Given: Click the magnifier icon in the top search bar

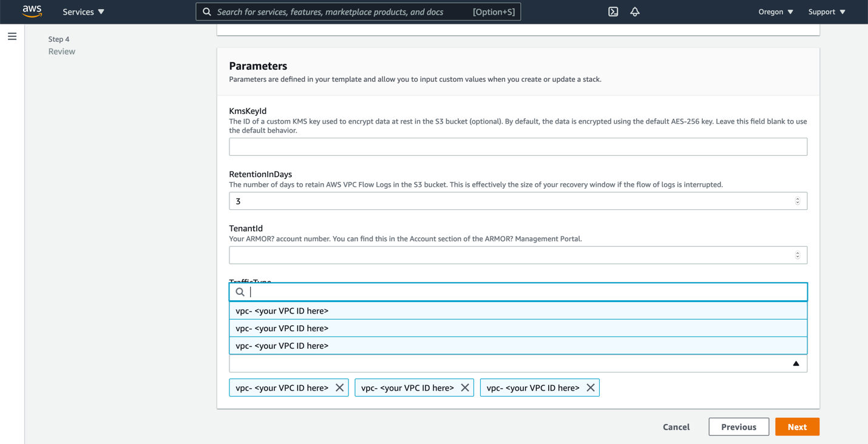Looking at the screenshot, I should 207,12.
